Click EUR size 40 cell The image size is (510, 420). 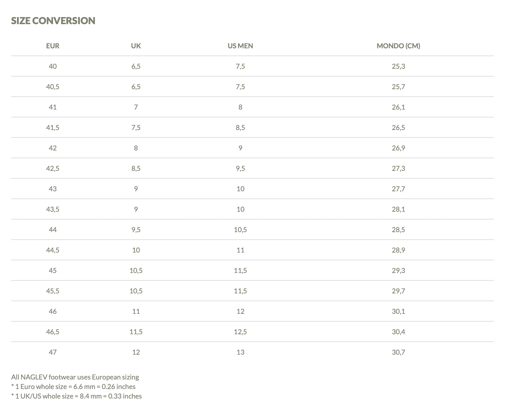[x=53, y=66]
